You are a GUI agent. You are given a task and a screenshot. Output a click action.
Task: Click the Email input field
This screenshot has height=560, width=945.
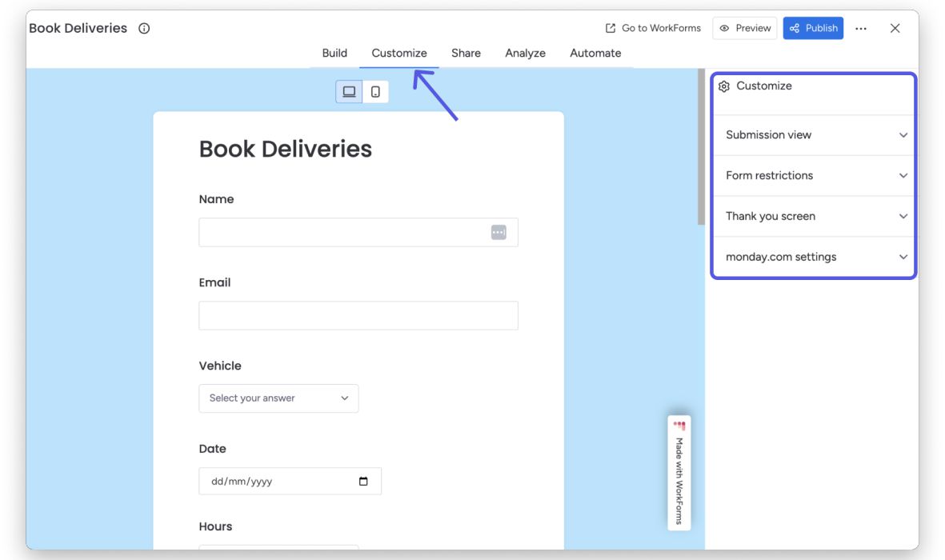[x=358, y=315]
